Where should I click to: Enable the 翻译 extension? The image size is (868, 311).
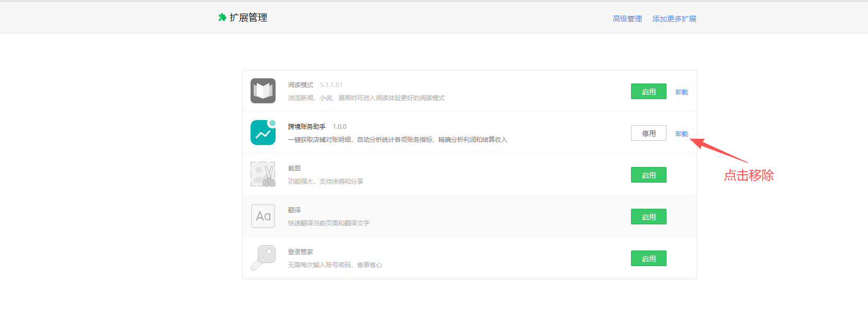pos(649,217)
